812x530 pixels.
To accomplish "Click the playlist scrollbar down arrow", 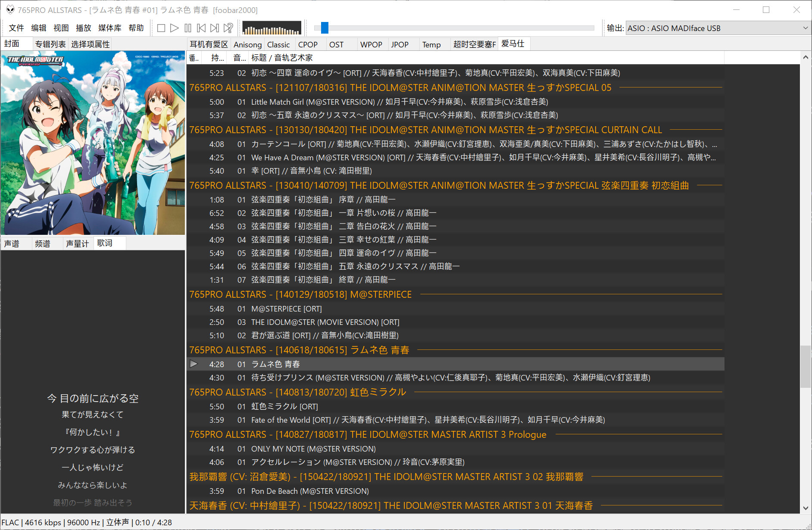I will coord(806,508).
